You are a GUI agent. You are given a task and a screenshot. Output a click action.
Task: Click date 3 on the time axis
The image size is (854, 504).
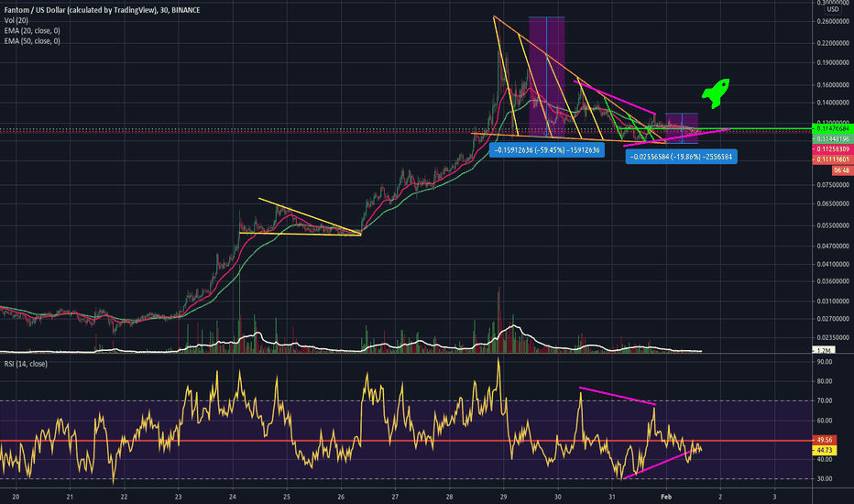tap(774, 497)
